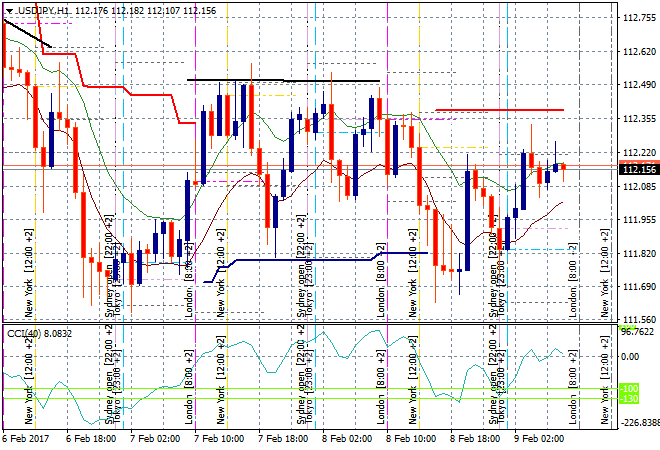This screenshot has height=450, width=660.
Task: Click the 112.490 price scale label
Action: [639, 85]
